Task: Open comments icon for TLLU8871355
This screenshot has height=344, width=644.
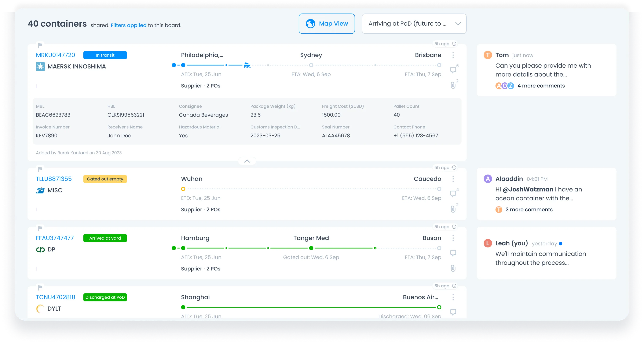Action: (453, 194)
